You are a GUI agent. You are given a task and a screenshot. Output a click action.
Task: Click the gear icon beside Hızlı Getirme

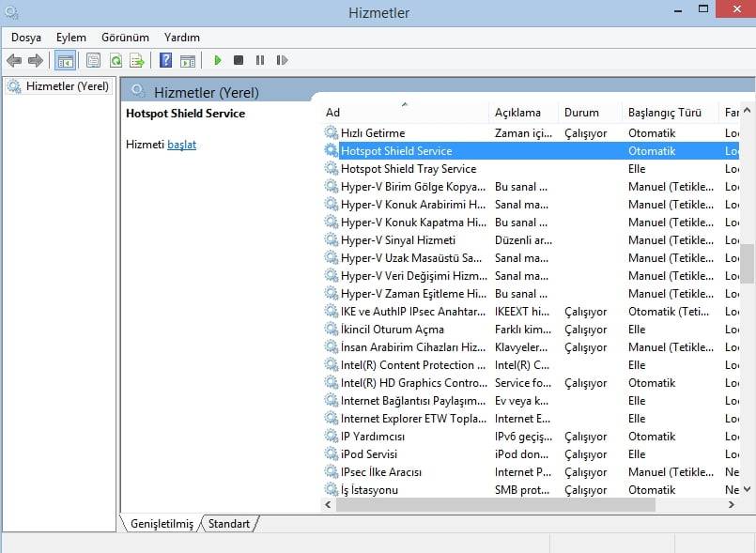click(331, 132)
